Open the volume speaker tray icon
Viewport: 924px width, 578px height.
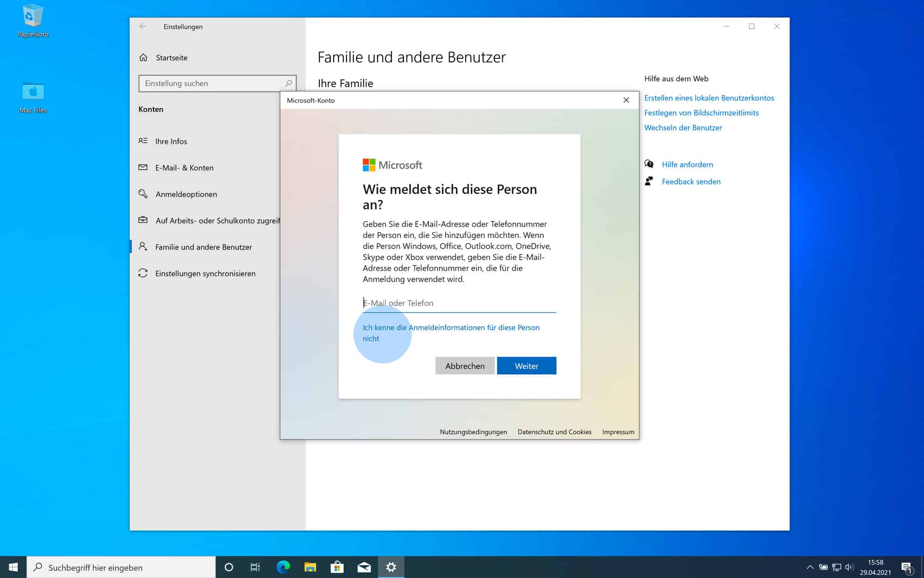pyautogui.click(x=849, y=567)
